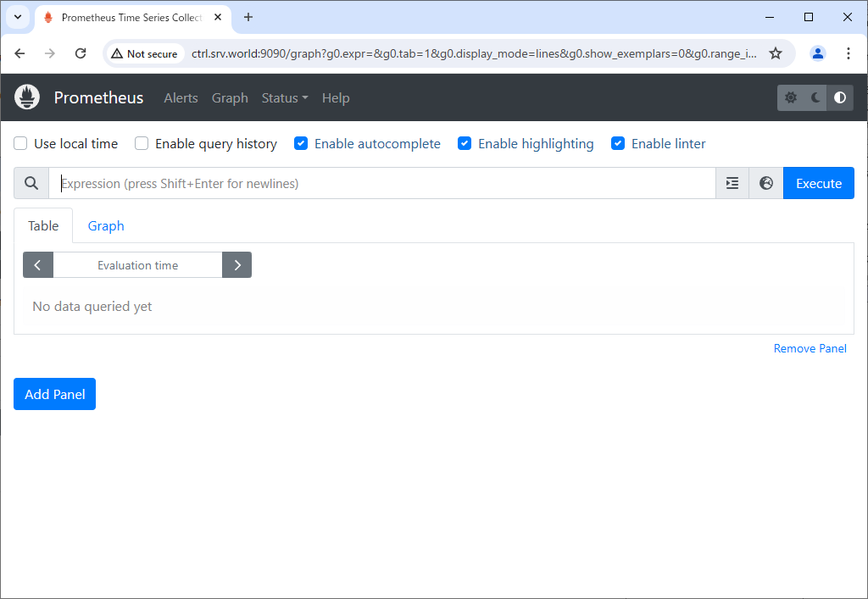
Task: Switch to the dark theme moon icon
Action: (x=815, y=97)
